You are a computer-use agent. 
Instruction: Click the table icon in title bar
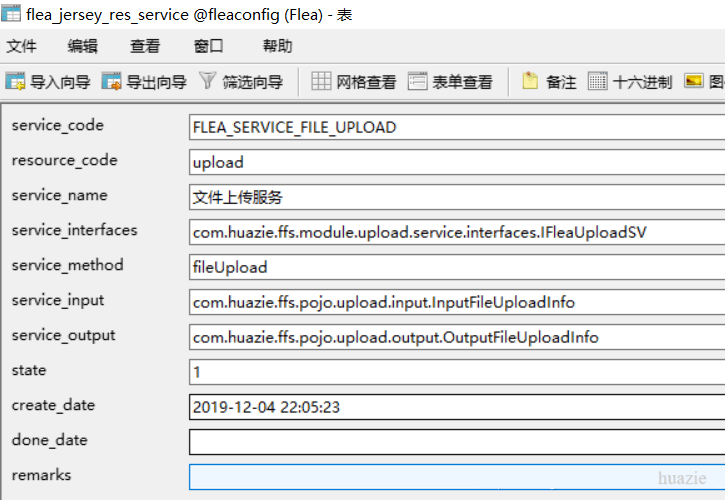tap(11, 13)
